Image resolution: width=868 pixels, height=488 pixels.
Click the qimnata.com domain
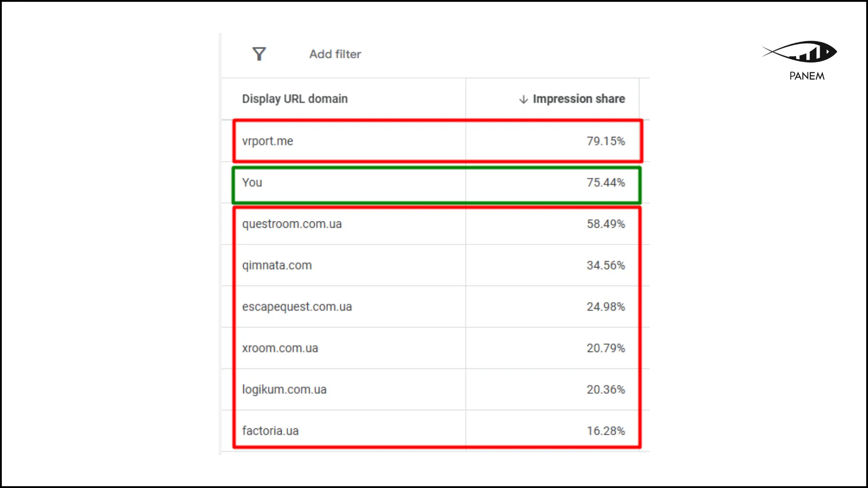click(277, 265)
